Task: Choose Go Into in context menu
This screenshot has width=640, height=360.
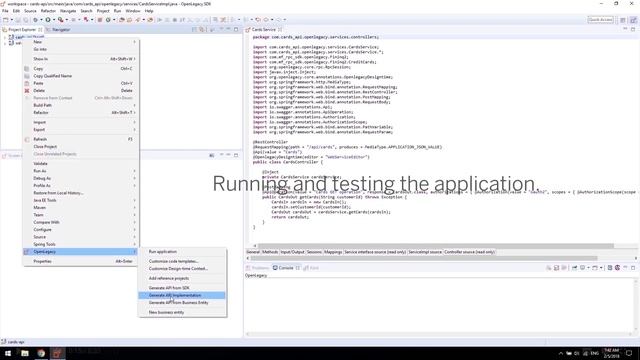Action: point(80,49)
